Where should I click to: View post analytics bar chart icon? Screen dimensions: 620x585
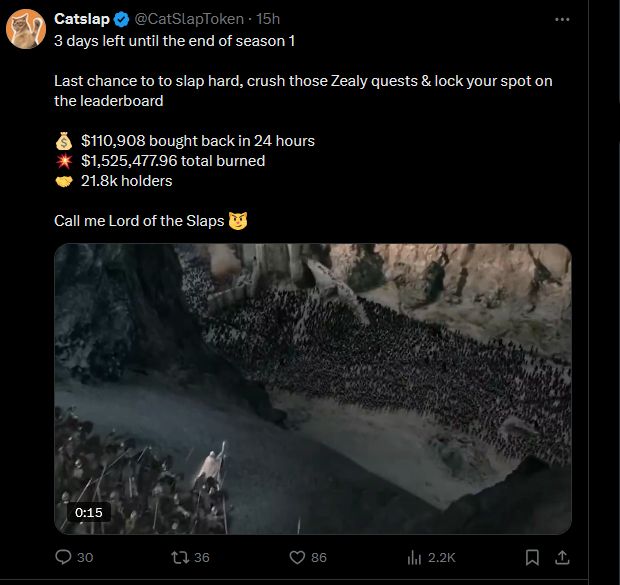point(415,557)
